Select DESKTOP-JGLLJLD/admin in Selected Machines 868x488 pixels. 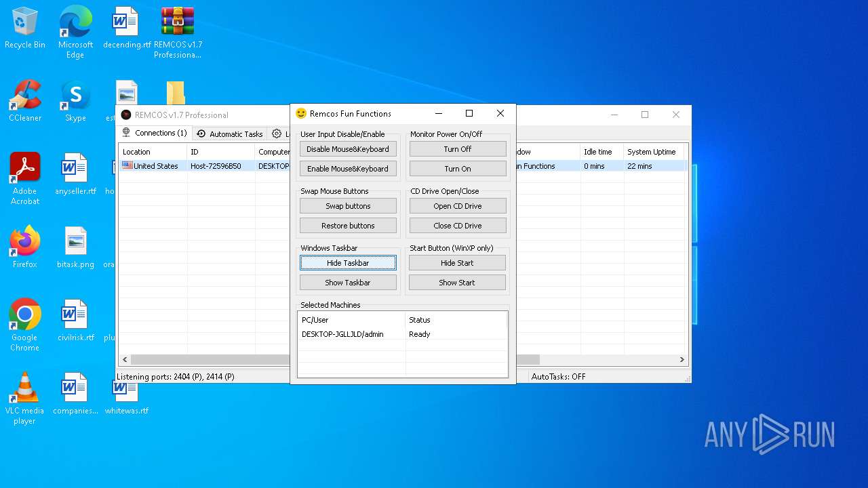[342, 334]
